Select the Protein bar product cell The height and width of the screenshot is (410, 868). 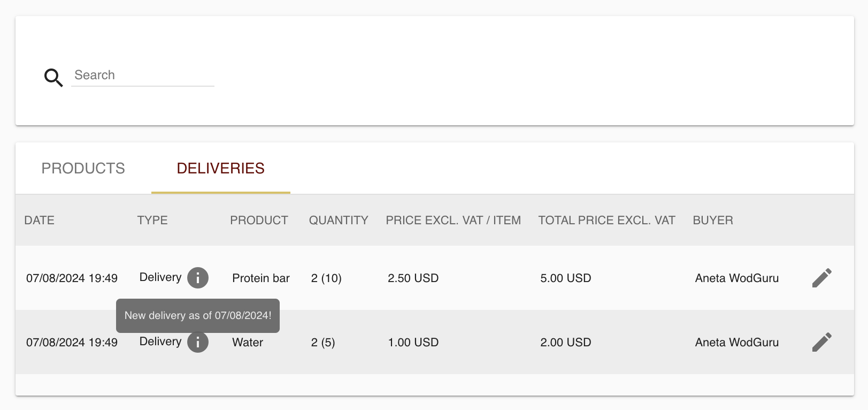(261, 278)
